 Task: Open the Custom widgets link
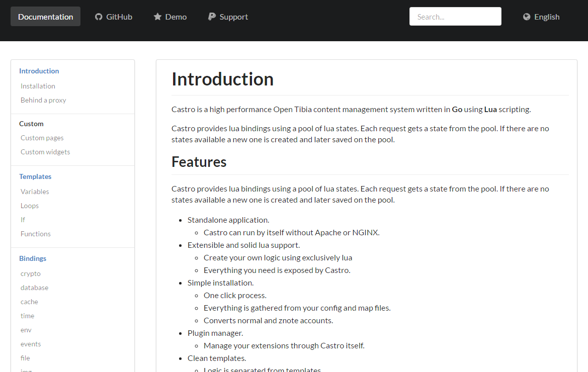(x=45, y=152)
